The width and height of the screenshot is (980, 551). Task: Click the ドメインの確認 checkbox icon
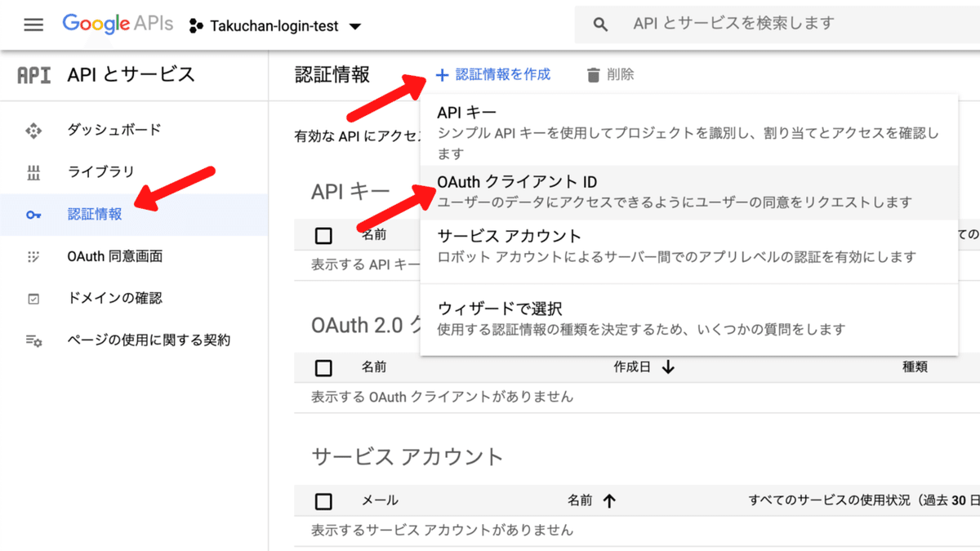click(x=33, y=299)
